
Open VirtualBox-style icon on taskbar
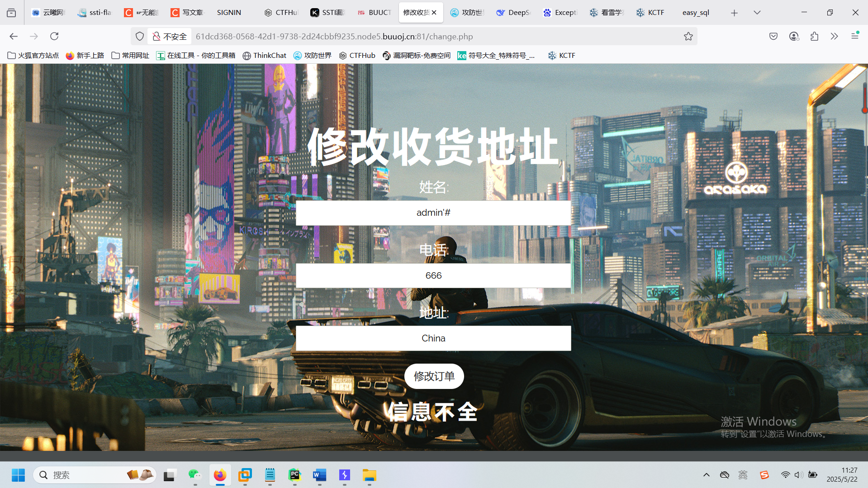245,475
